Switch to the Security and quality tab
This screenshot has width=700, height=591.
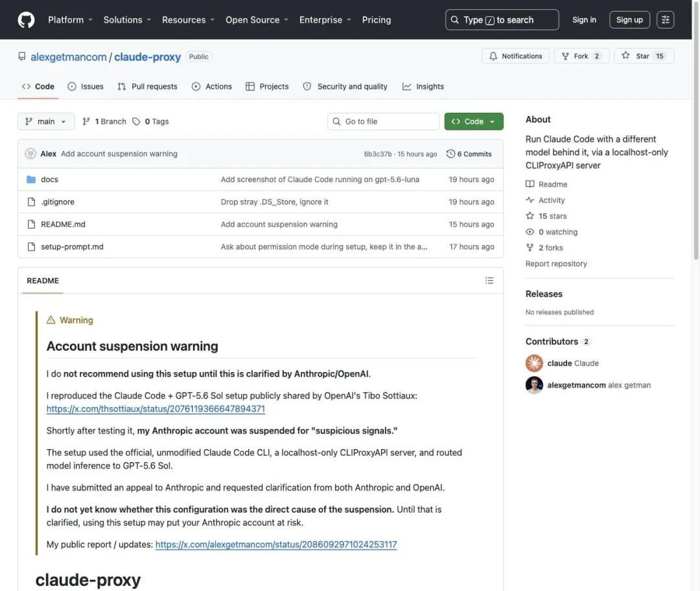tap(345, 86)
